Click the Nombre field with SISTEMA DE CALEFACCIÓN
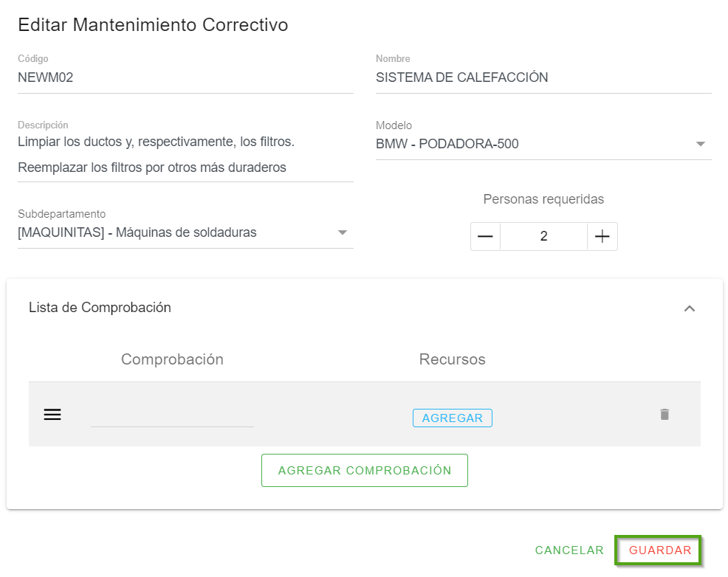728x577 pixels. pos(543,77)
